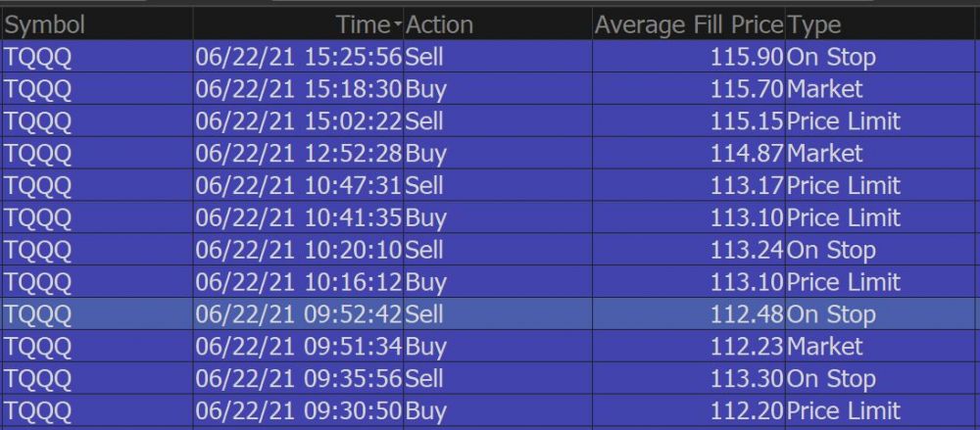Click the sort arrow in the Time header

398,24
